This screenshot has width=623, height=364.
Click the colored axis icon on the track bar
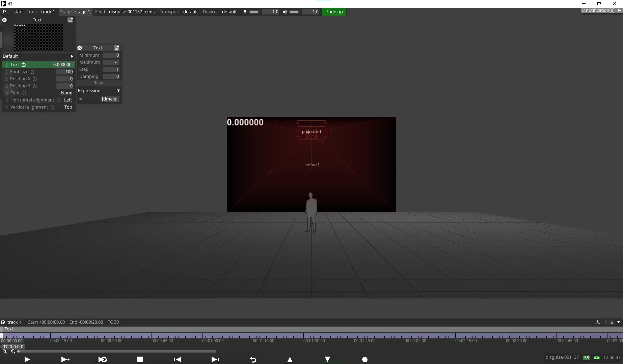point(597,322)
